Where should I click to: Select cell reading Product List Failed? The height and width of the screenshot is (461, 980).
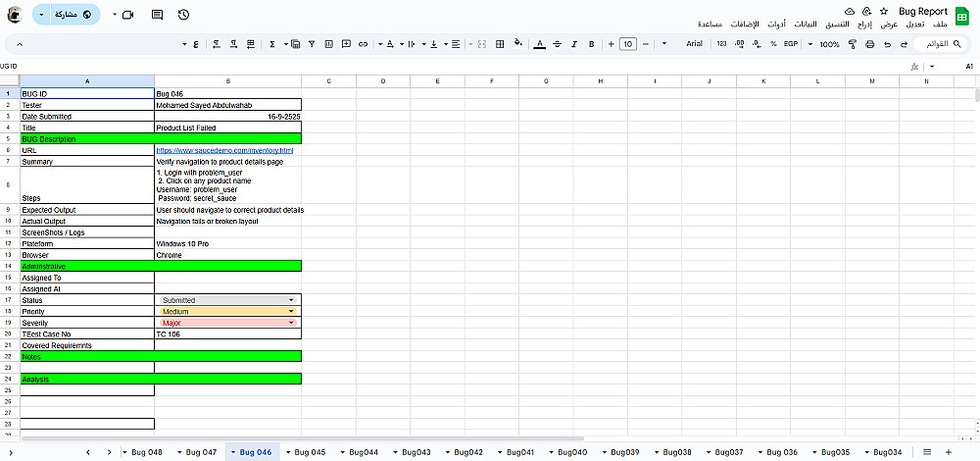coord(228,128)
